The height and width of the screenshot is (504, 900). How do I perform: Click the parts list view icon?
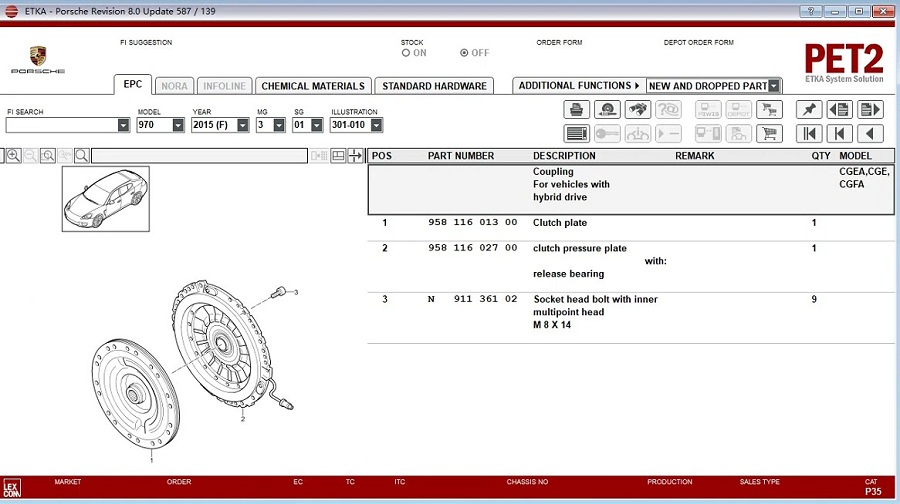pos(576,134)
